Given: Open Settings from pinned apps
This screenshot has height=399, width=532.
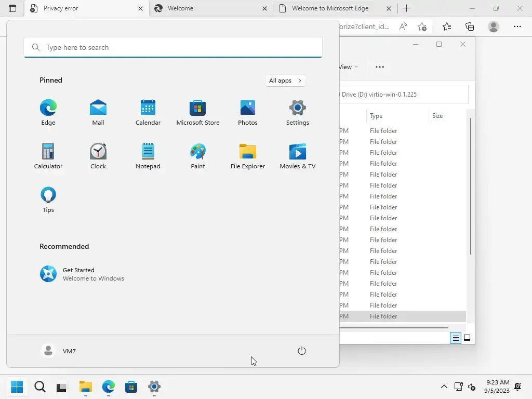Looking at the screenshot, I should (298, 113).
